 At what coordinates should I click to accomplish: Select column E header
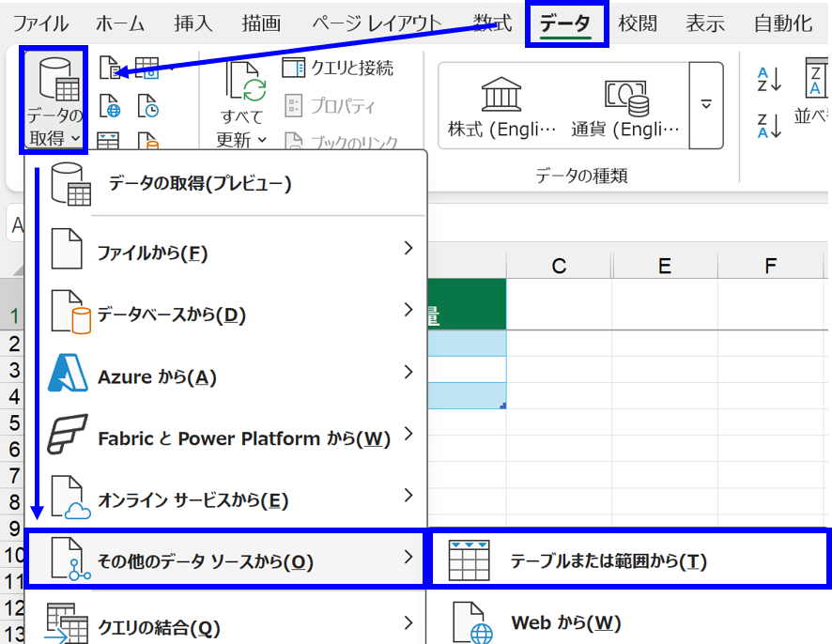664,266
